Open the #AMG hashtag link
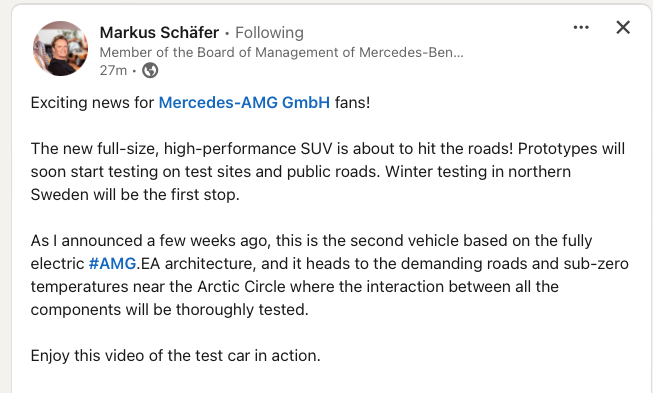 [112, 264]
